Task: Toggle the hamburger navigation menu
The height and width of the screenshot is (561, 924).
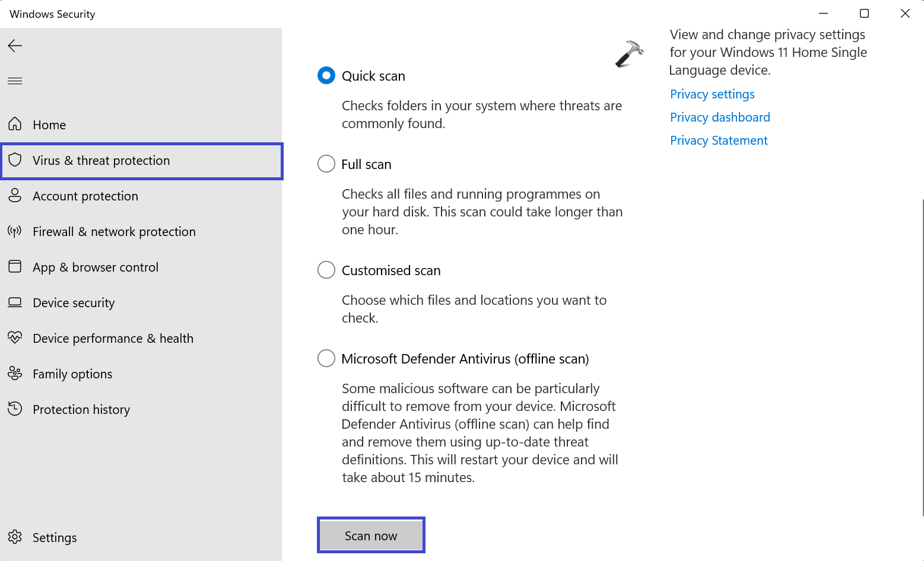Action: 15,81
